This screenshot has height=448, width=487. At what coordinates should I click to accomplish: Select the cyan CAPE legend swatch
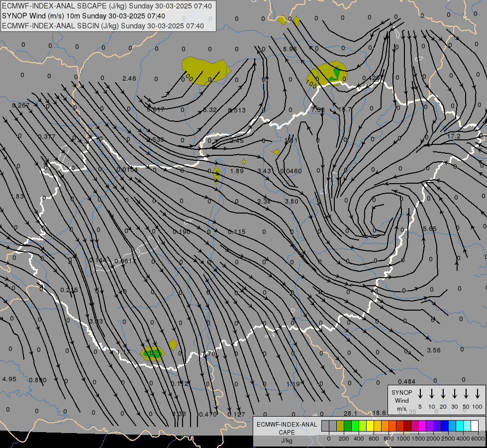459,426
